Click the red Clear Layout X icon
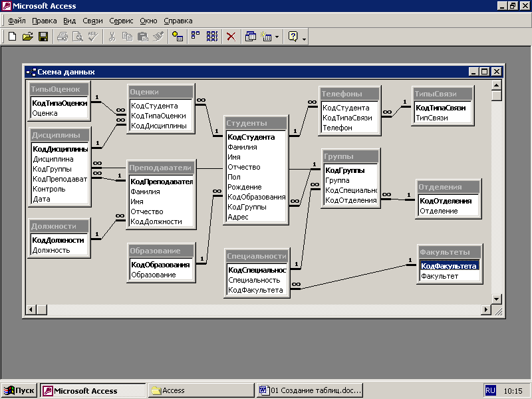The width and height of the screenshot is (532, 399). tap(231, 37)
